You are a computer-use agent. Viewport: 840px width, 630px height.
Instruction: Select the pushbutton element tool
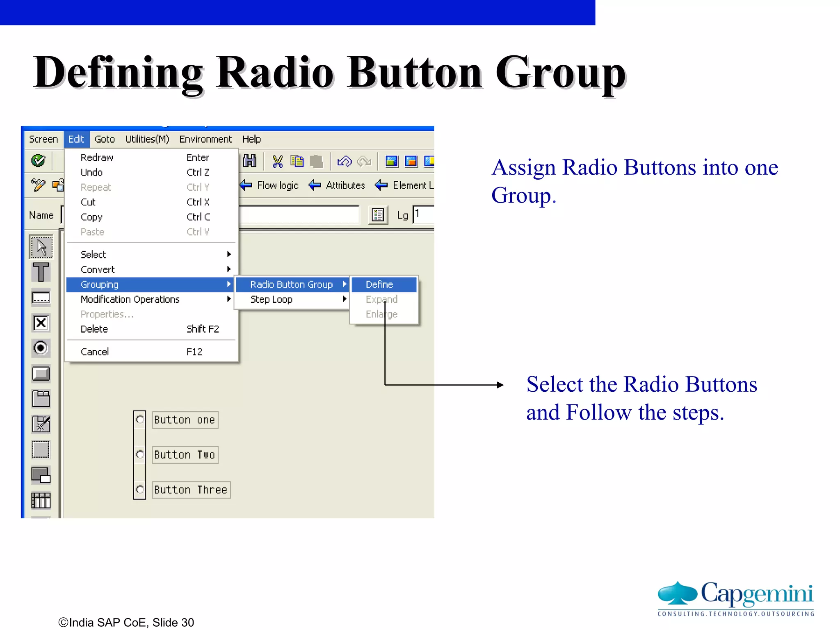tap(41, 374)
